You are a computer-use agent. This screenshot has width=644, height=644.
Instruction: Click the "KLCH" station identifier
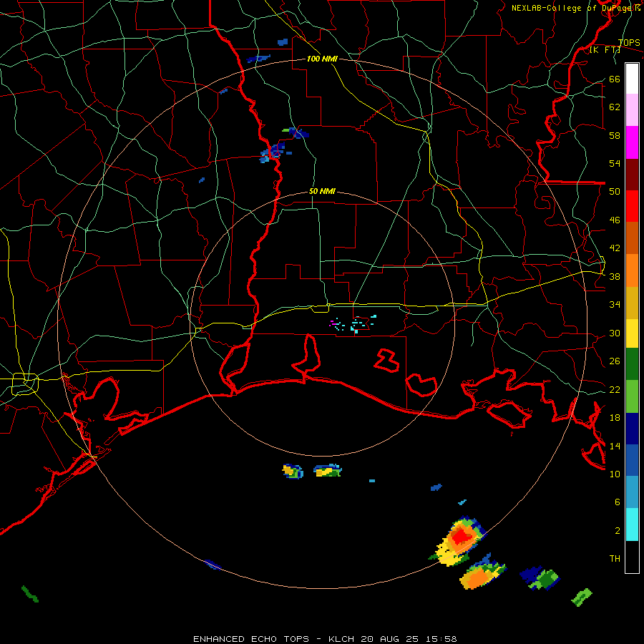click(x=341, y=639)
